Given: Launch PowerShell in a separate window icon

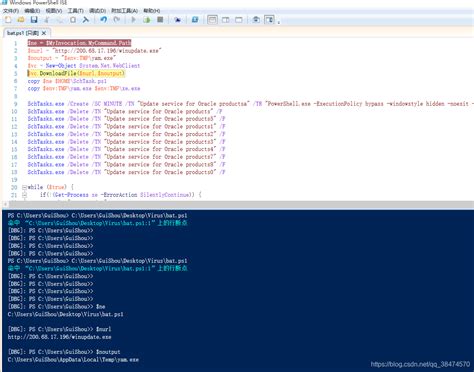Looking at the screenshot, I should tap(195, 20).
